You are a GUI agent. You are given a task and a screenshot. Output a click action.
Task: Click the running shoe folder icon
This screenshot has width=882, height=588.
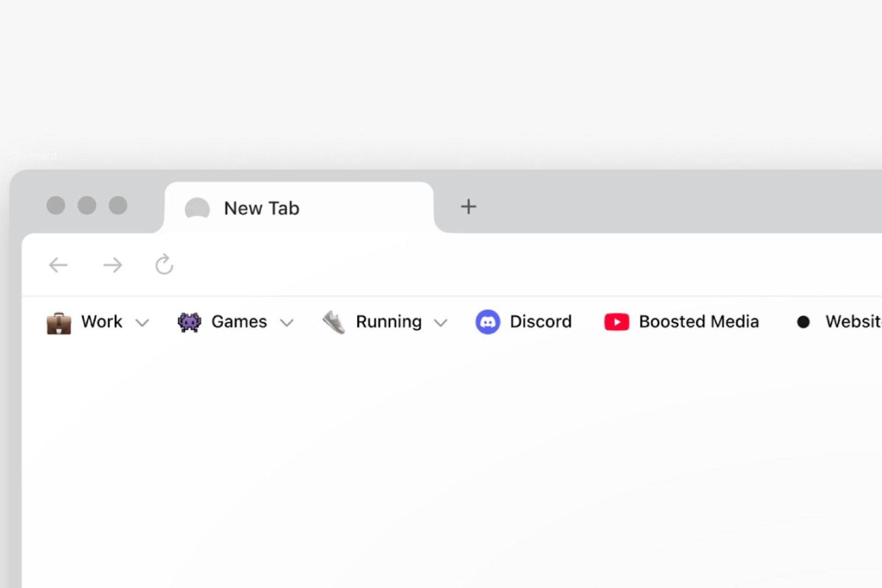pos(334,322)
